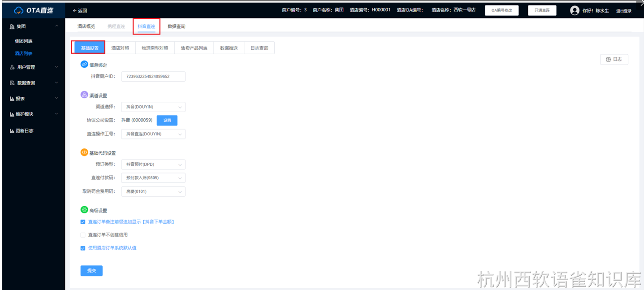644x290 pixels.
Task: Open the 直连操作工号 dropdown
Action: (x=153, y=134)
